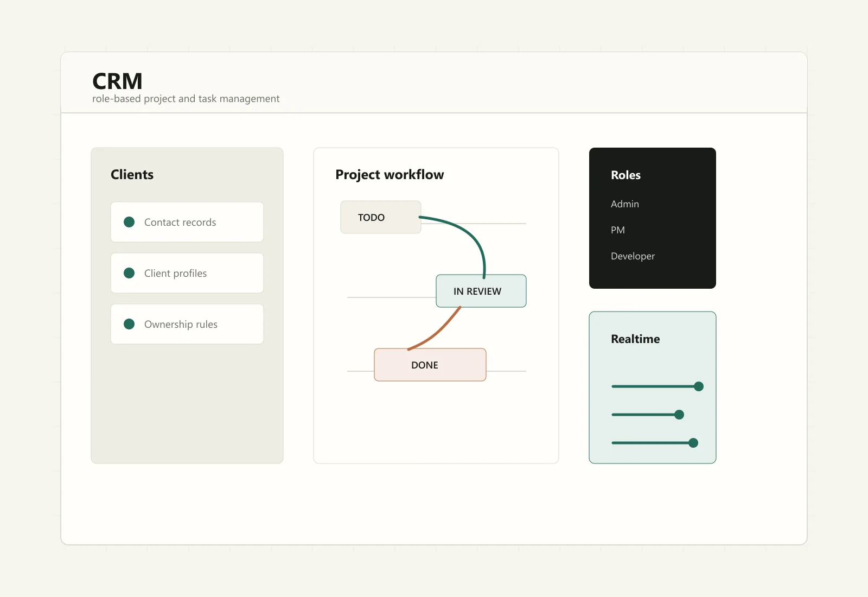Open the Contact records item

tap(187, 222)
